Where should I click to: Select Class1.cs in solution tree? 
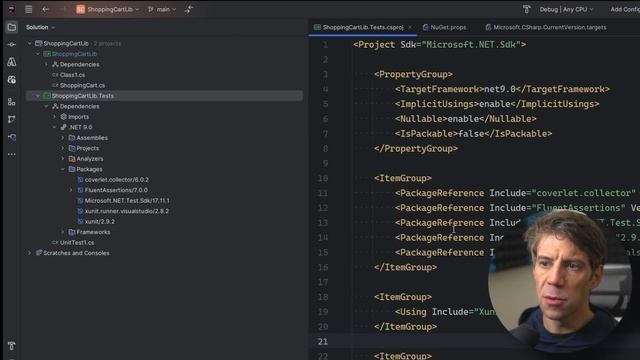[72, 75]
